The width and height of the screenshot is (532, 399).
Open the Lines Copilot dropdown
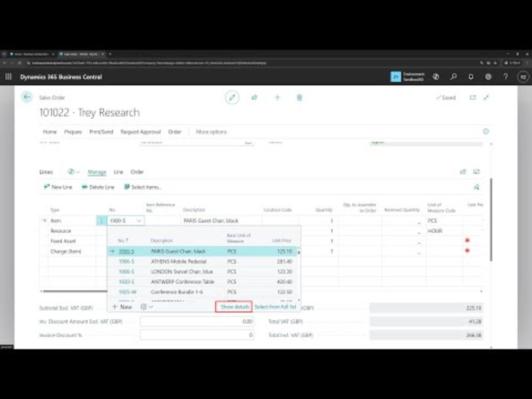73,172
